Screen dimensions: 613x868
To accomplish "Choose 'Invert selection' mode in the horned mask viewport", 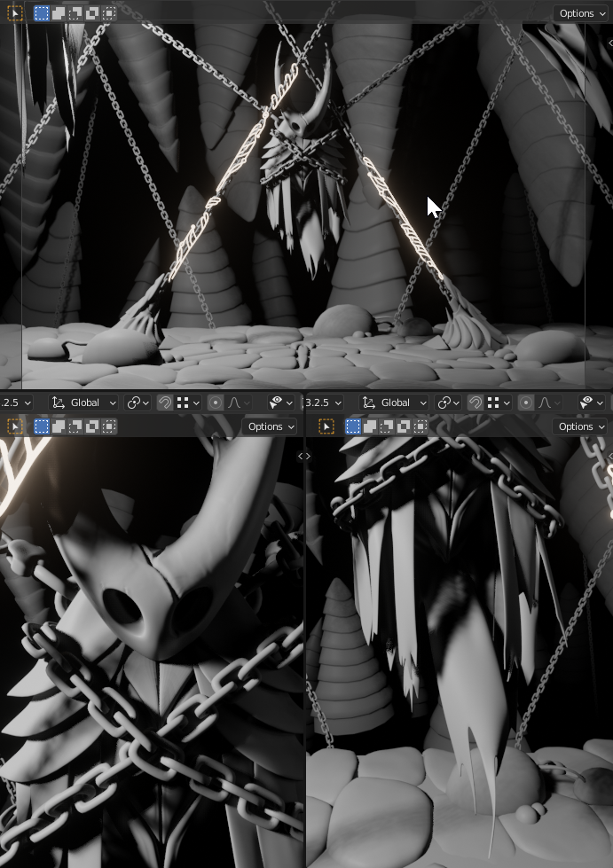I will (92, 426).
